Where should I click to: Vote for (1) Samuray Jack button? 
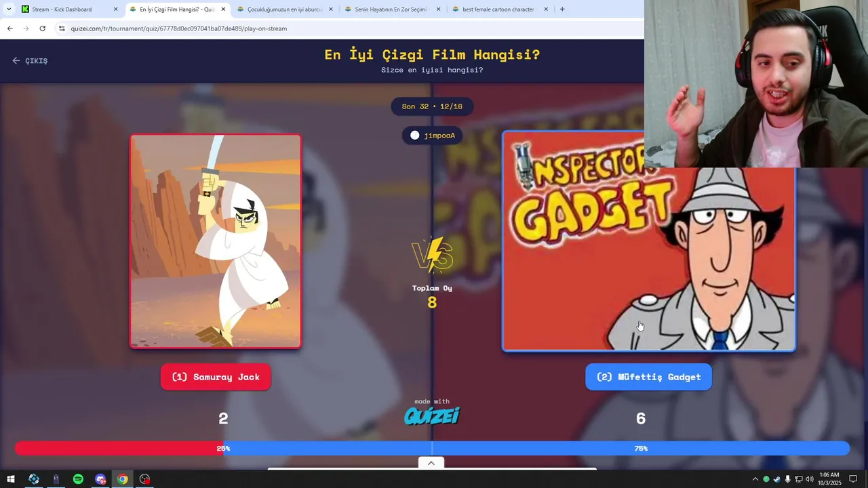click(x=216, y=377)
